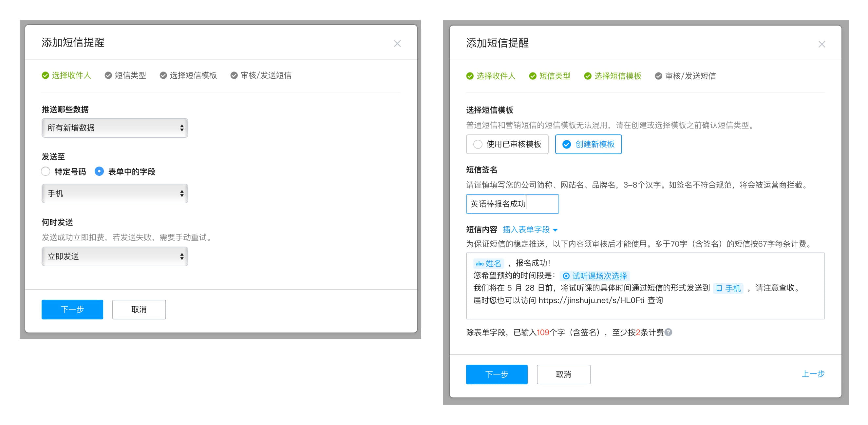The width and height of the screenshot is (868, 425).
Task: Click the help question mark icon near billing count
Action: [669, 332]
